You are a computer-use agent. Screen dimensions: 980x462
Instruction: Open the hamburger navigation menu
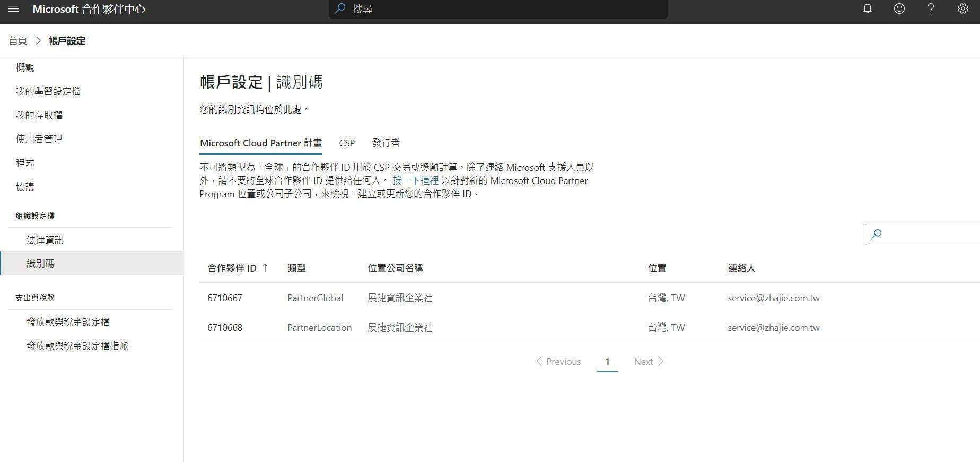click(x=14, y=9)
